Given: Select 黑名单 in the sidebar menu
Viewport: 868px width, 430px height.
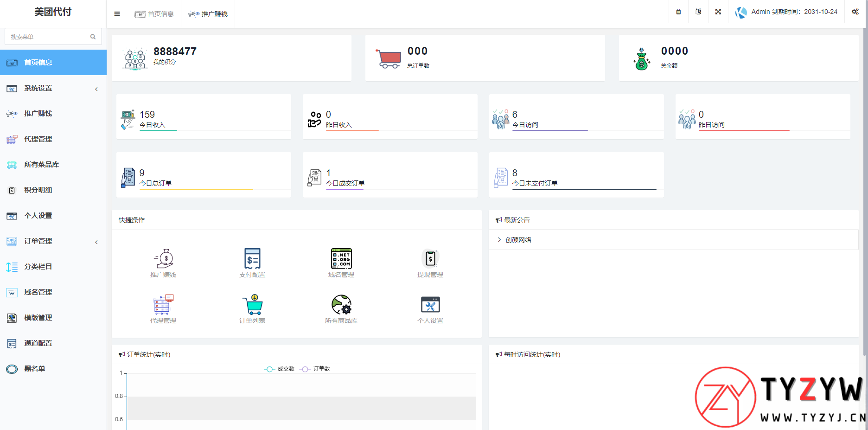Looking at the screenshot, I should coord(35,369).
